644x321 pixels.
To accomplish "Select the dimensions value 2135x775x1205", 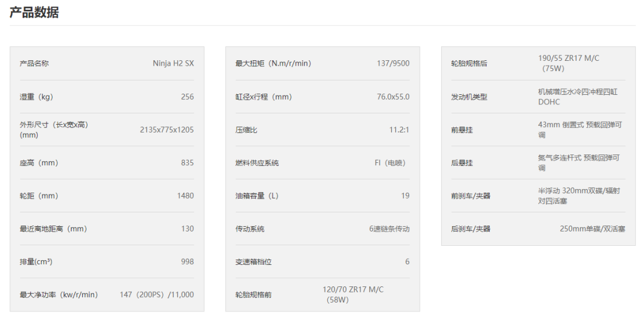I will [x=166, y=129].
